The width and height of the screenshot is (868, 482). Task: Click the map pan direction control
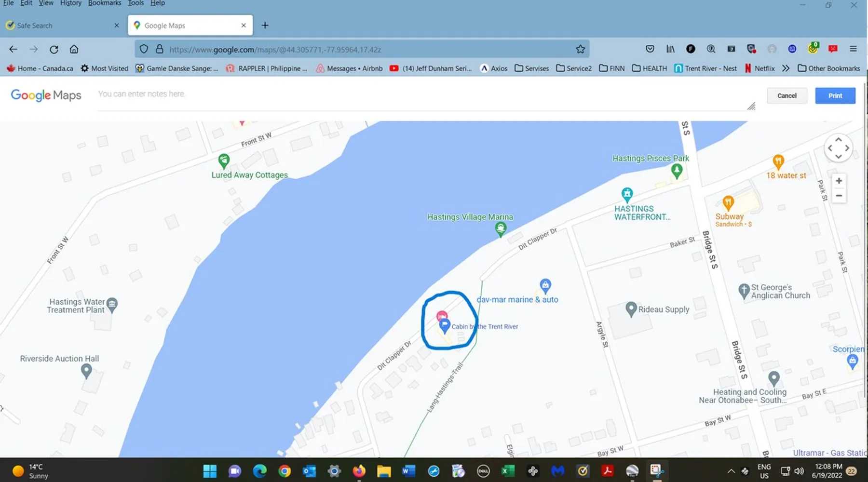point(838,148)
